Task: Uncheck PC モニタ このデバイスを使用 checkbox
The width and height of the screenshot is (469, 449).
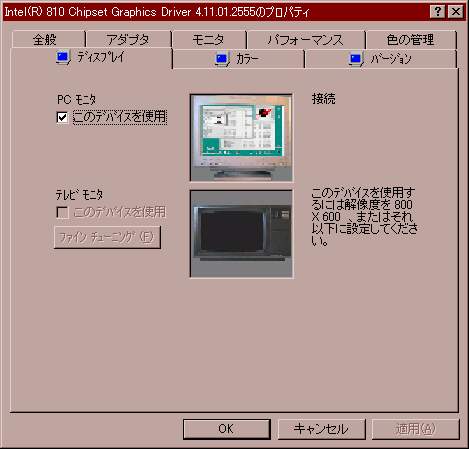Action: click(62, 117)
